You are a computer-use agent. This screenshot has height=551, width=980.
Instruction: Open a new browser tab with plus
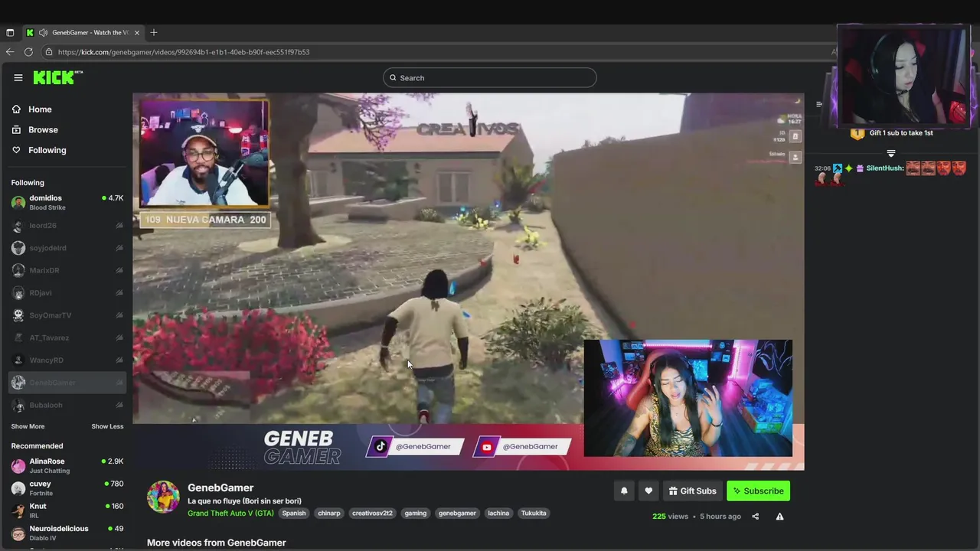[x=154, y=32]
